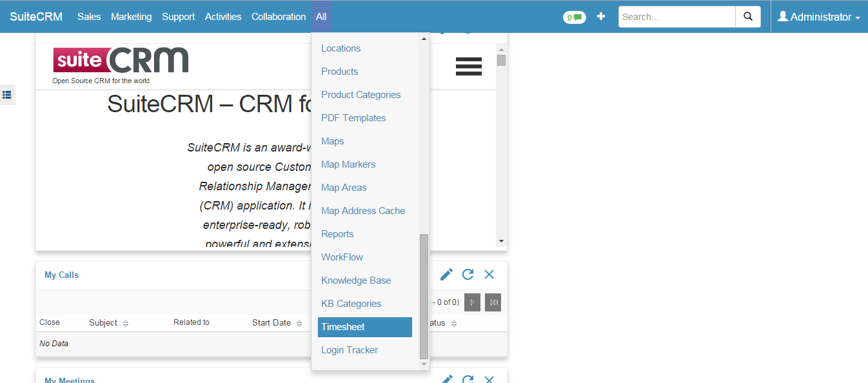Click the SuiteCRM frame scroll-down arrow

502,241
